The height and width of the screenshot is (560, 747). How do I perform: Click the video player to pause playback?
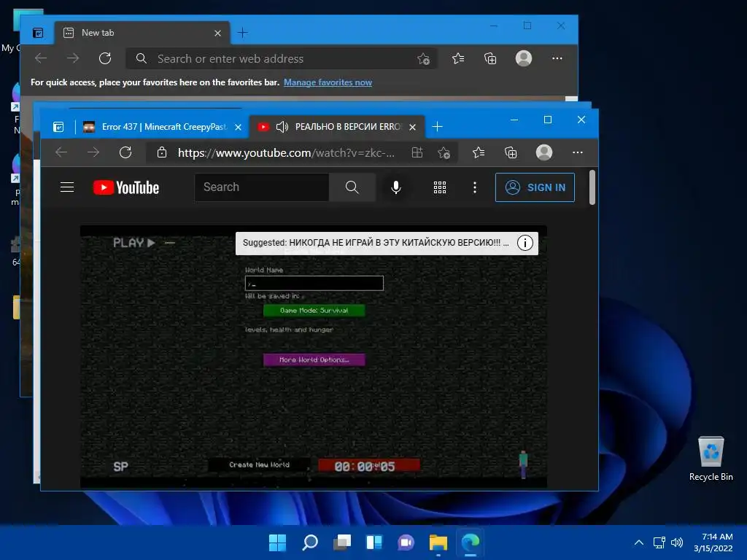click(314, 357)
